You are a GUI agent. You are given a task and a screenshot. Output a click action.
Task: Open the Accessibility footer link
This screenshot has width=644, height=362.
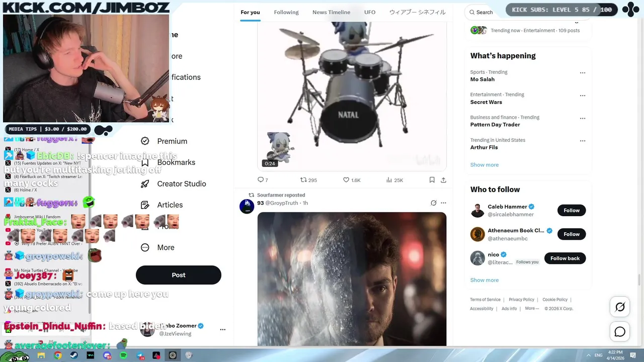click(x=481, y=309)
